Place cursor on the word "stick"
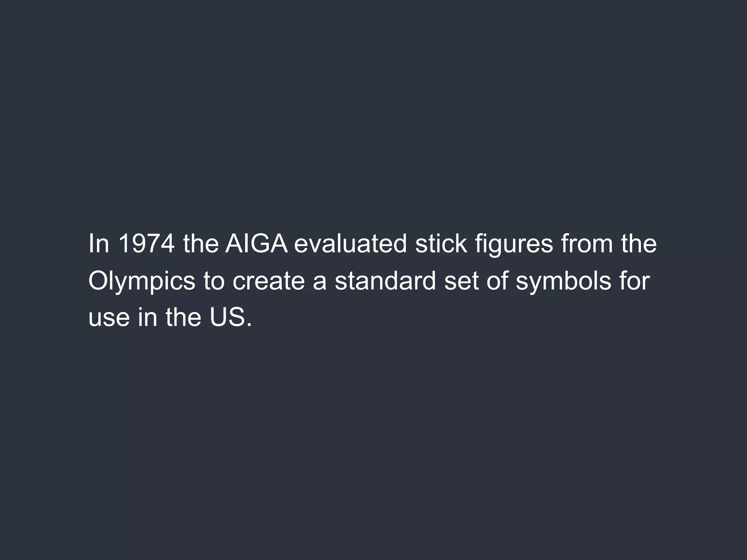Viewport: 747px width, 560px height. (441, 244)
